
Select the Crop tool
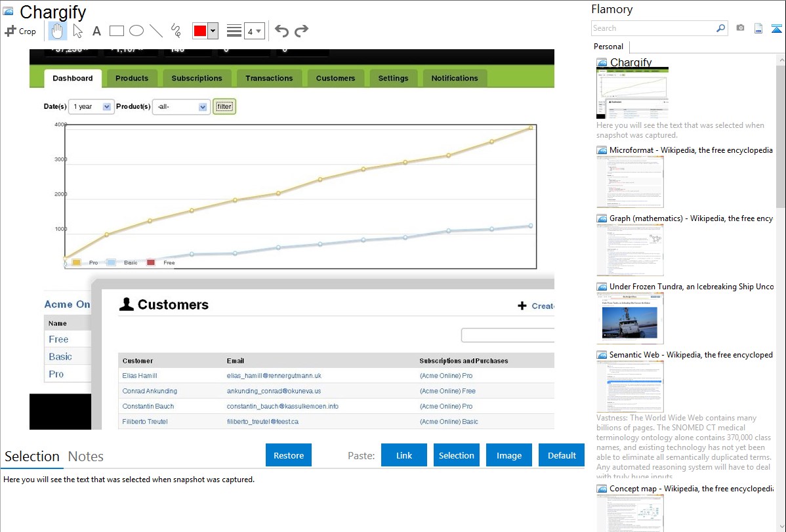coord(20,31)
